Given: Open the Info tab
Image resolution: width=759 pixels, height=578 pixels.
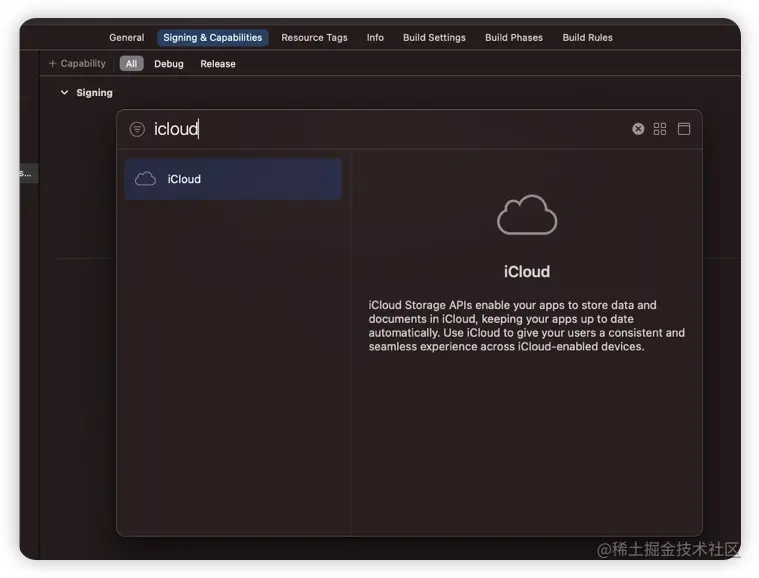Looking at the screenshot, I should [375, 37].
